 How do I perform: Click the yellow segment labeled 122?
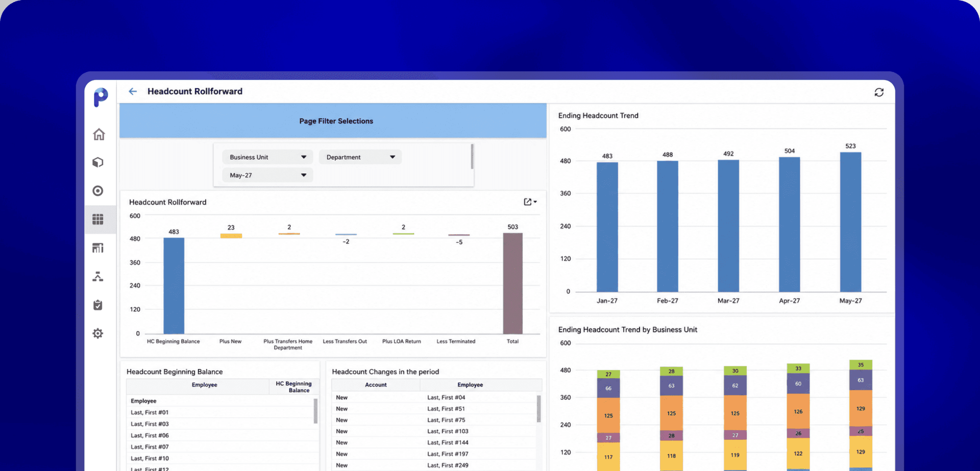pos(798,454)
